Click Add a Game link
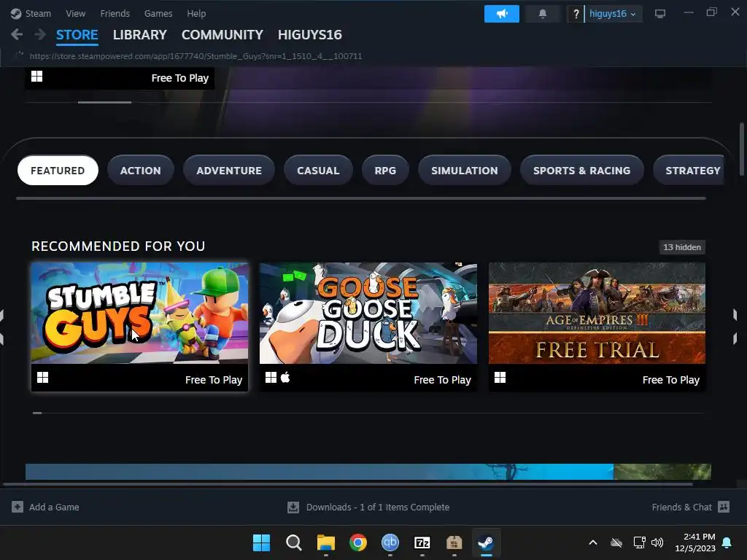Image resolution: width=747 pixels, height=560 pixels. [54, 507]
